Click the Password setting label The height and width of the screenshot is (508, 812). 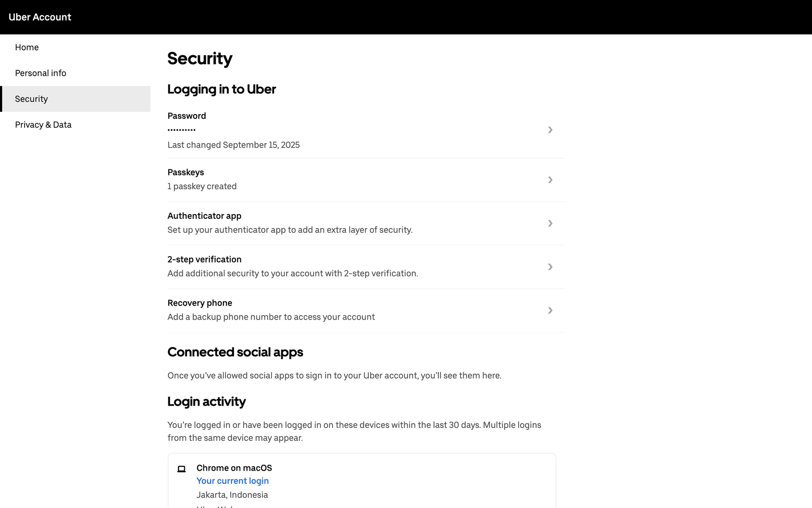pos(187,116)
